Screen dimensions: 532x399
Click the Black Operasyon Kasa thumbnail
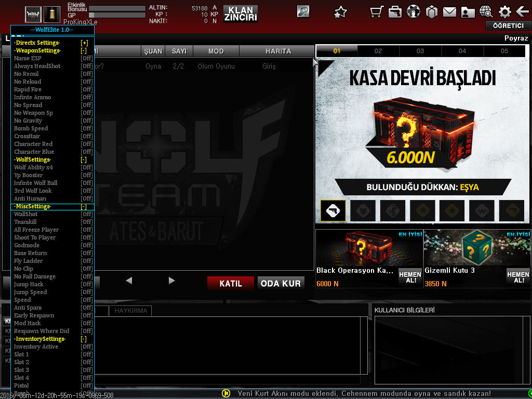point(369,247)
